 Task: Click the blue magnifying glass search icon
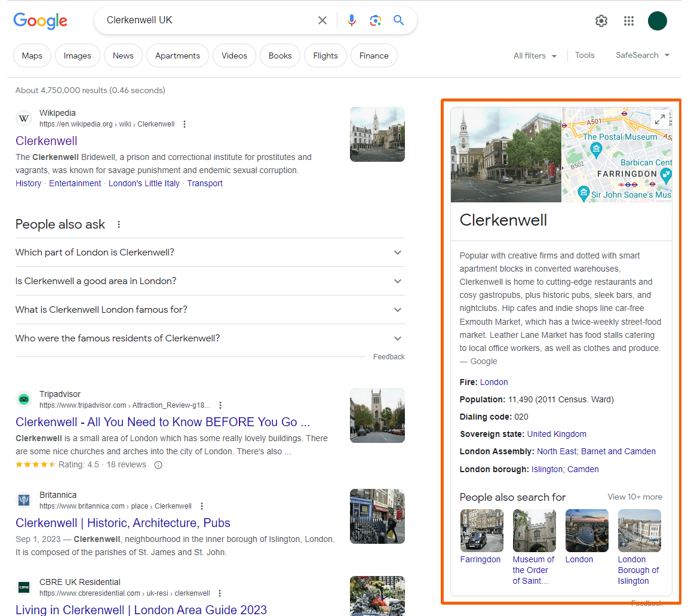[x=398, y=20]
